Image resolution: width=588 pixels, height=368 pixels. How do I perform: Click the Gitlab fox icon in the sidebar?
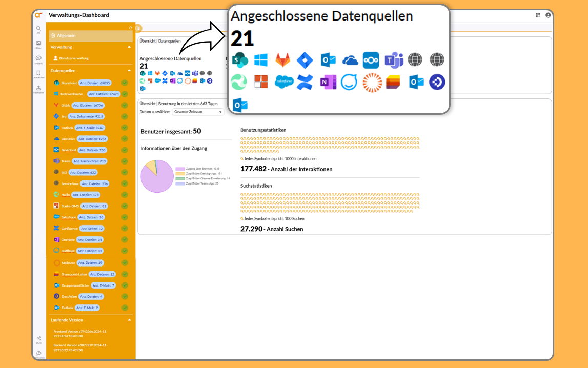coord(56,105)
